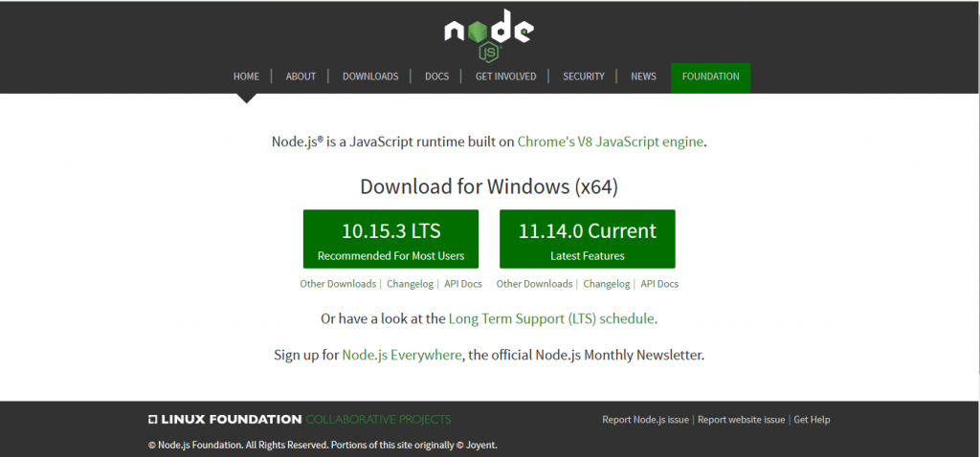980x457 pixels.
Task: Click the Linux Foundation logo in footer
Action: click(225, 420)
